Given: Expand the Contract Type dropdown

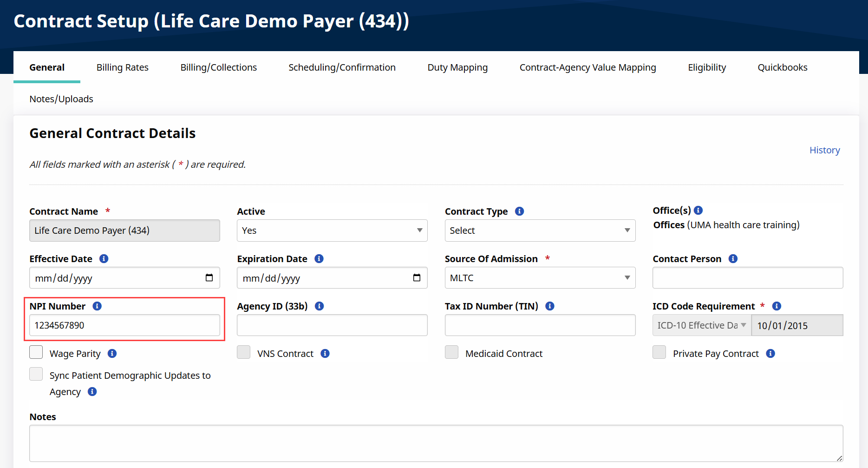Looking at the screenshot, I should click(540, 231).
